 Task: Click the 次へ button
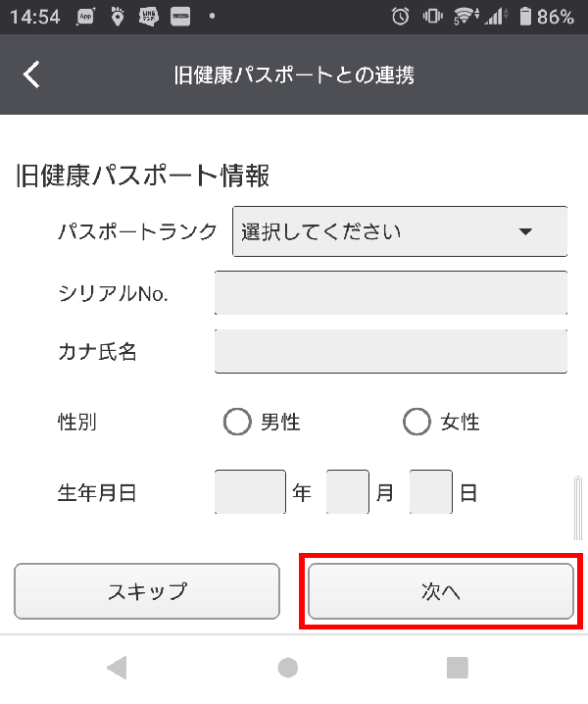(x=441, y=591)
